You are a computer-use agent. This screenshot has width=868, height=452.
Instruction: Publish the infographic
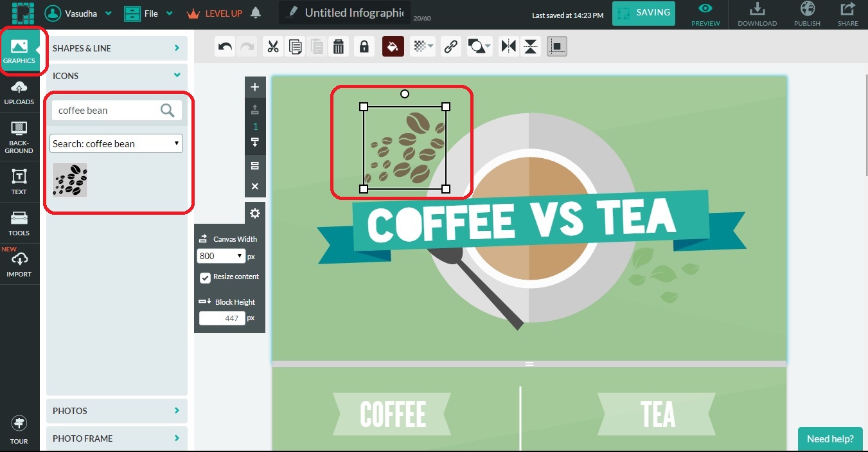[x=807, y=14]
